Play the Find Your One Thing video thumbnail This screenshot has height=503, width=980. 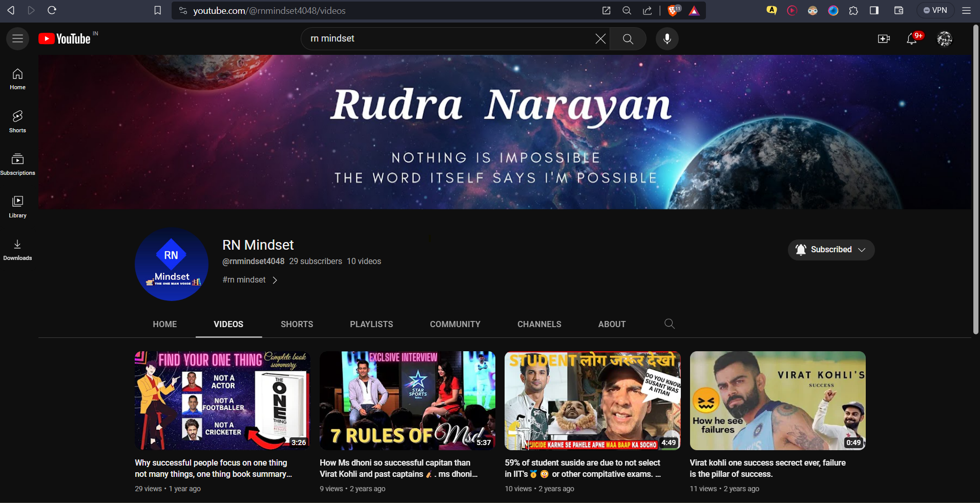tap(222, 401)
